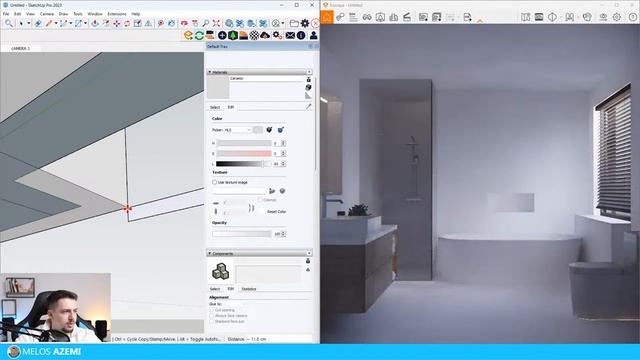
Task: Enable Use texture image checkbox
Action: pos(214,182)
